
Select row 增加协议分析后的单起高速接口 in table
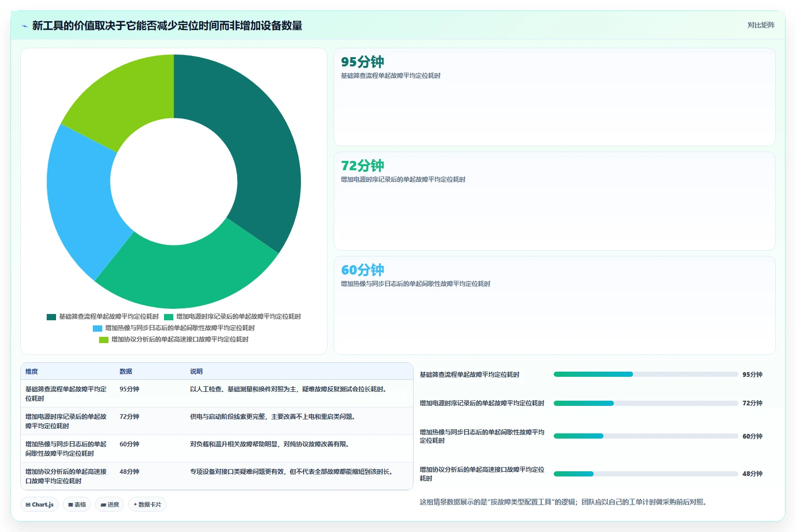point(217,476)
